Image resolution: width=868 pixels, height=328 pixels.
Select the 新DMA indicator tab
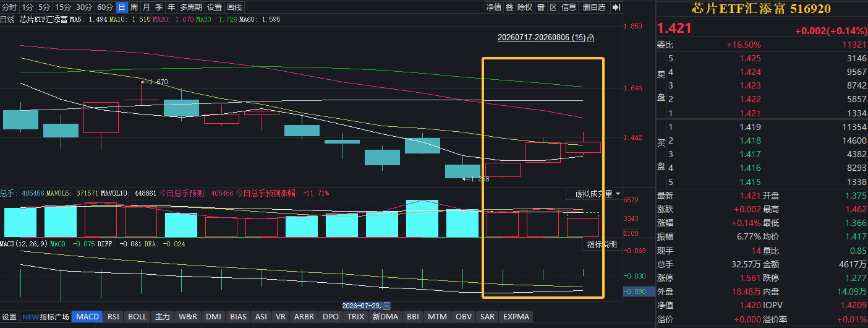click(x=386, y=317)
